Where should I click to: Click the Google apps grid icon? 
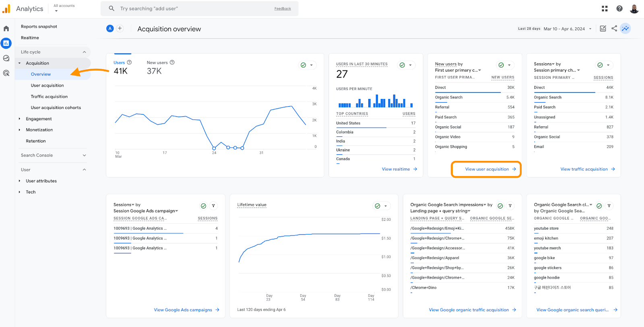pyautogui.click(x=605, y=8)
